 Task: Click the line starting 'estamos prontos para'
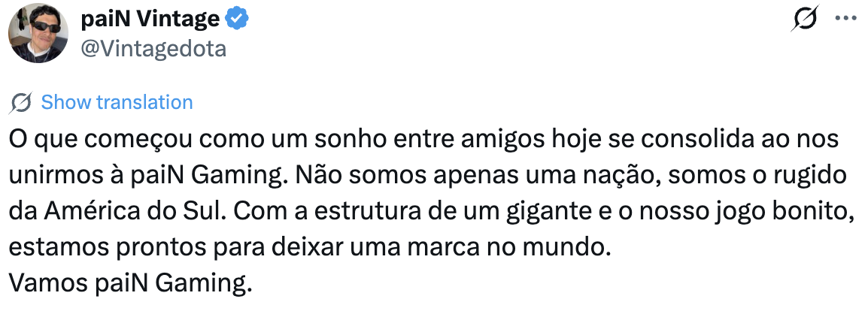308,247
